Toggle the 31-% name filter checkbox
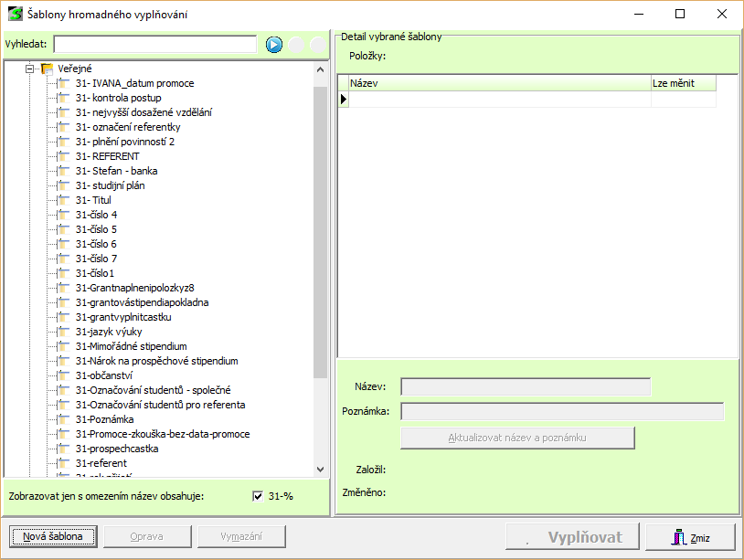Viewport: 744px width, 560px height. (x=258, y=496)
